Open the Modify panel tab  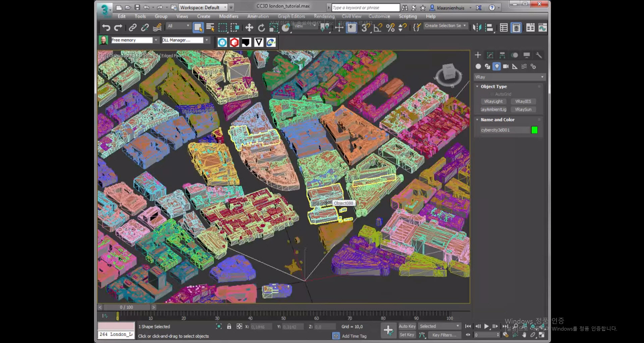(490, 55)
